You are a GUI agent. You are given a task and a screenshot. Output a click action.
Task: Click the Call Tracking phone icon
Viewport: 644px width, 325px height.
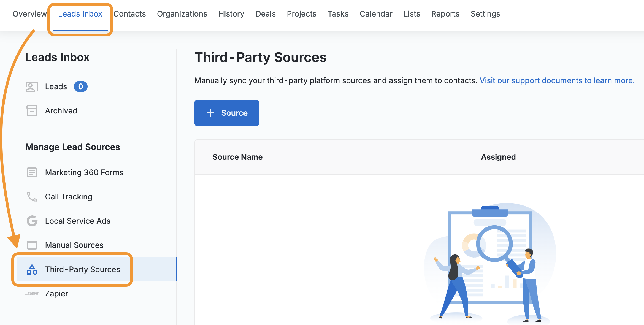[32, 197]
